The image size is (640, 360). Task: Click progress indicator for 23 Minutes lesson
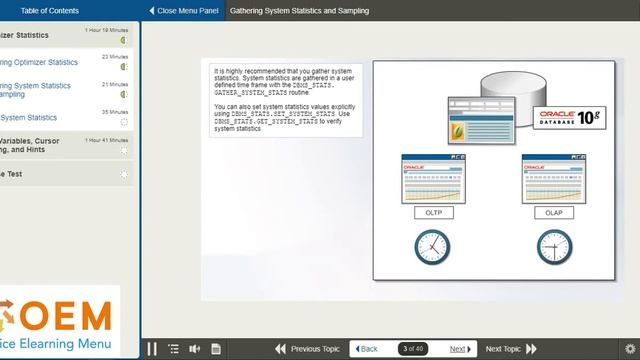tap(124, 67)
